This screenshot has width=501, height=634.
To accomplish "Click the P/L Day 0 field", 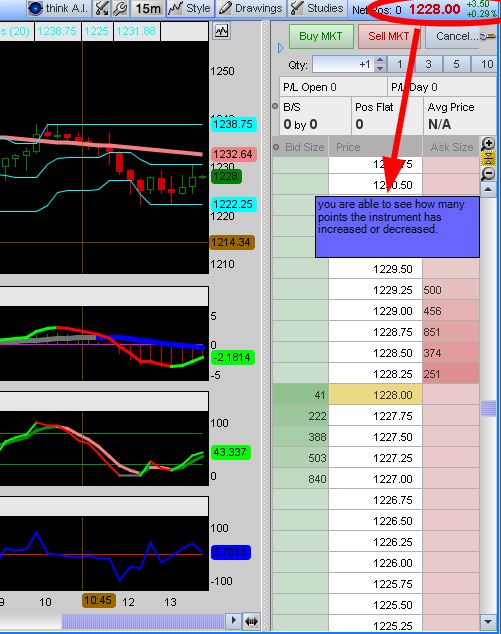I will [x=442, y=87].
